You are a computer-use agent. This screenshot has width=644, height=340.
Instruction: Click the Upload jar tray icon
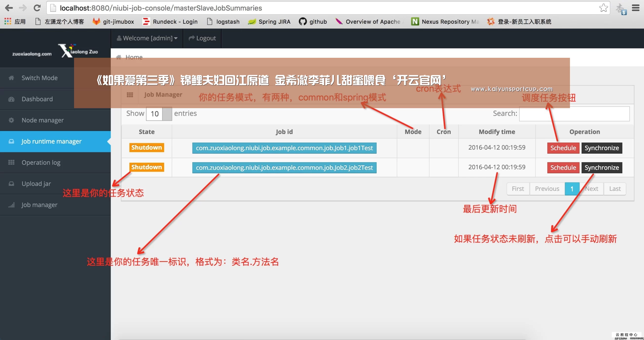coord(11,184)
